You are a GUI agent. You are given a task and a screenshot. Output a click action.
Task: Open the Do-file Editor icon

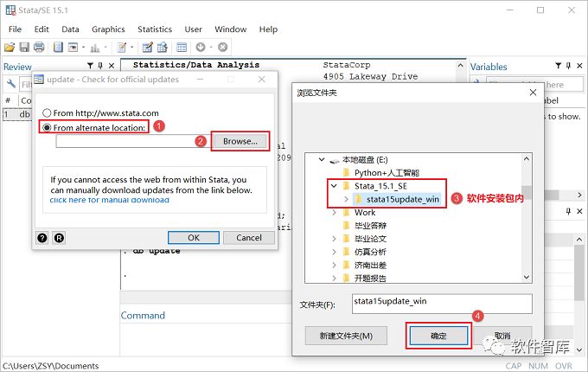[x=122, y=48]
